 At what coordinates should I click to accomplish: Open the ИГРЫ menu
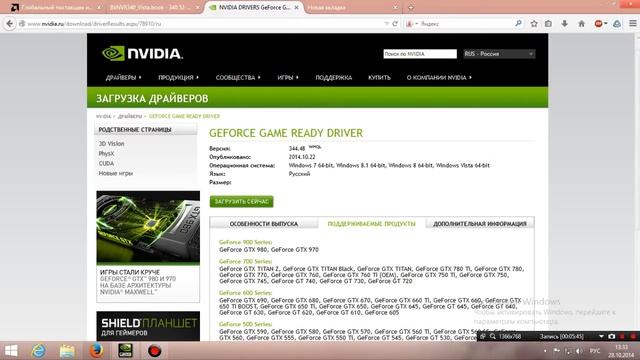pos(288,78)
